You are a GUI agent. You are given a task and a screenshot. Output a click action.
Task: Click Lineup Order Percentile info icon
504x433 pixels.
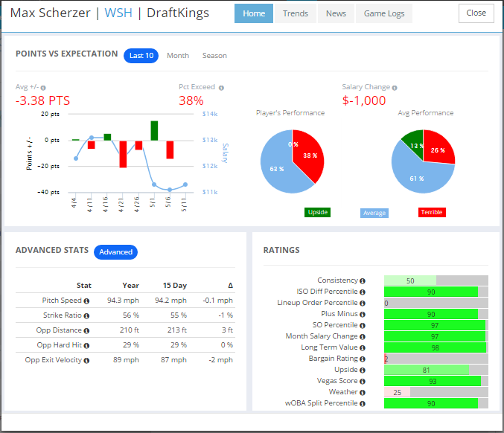coord(363,304)
